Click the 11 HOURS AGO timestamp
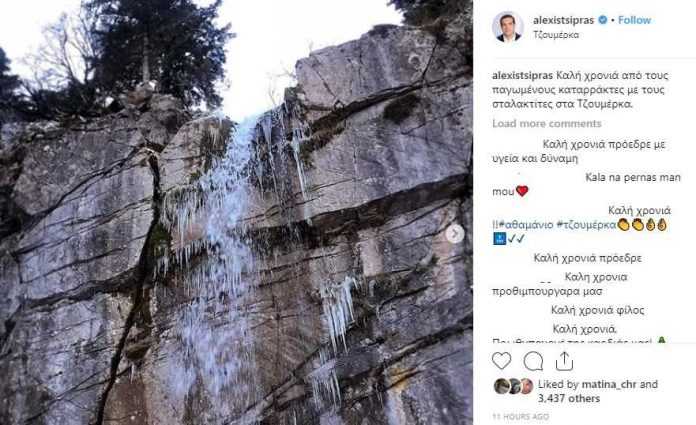This screenshot has height=425, width=696. (520, 416)
